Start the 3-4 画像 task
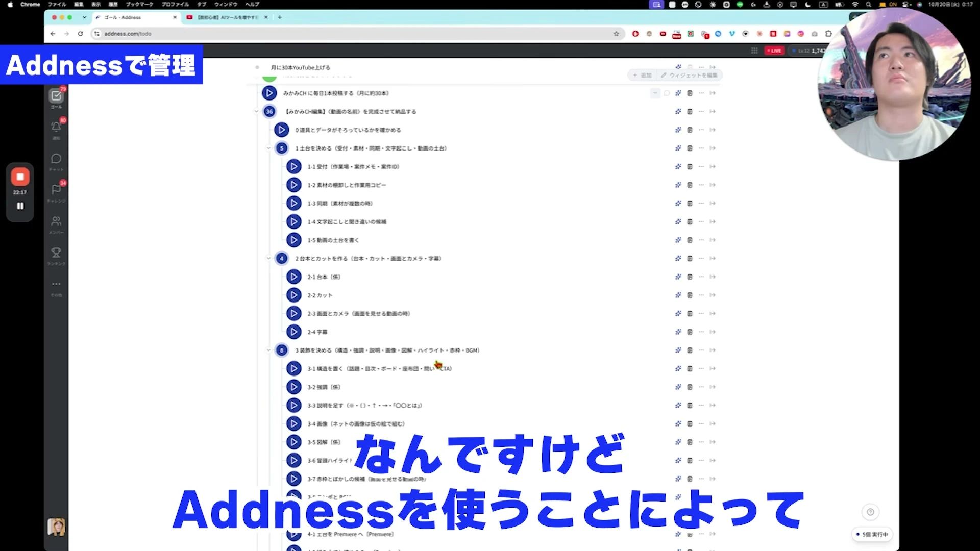980x551 pixels. coord(294,424)
